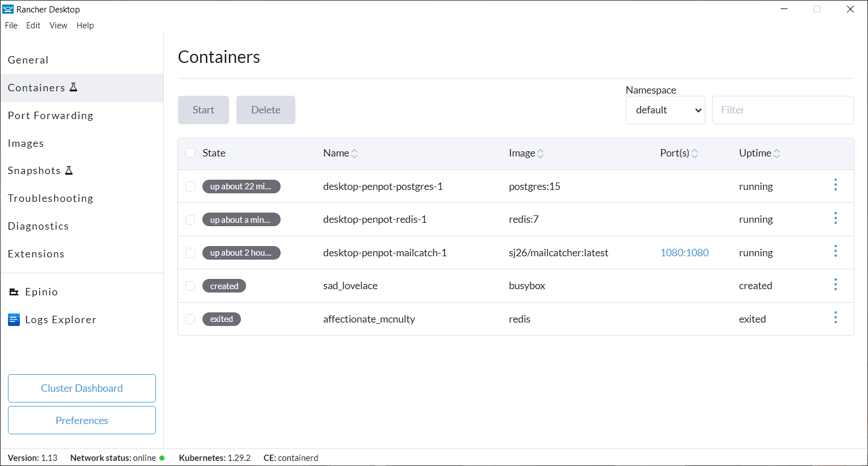Viewport: 868px width, 466px height.
Task: Open actions menu for desktop-penpot-postgres-1
Action: (x=835, y=185)
